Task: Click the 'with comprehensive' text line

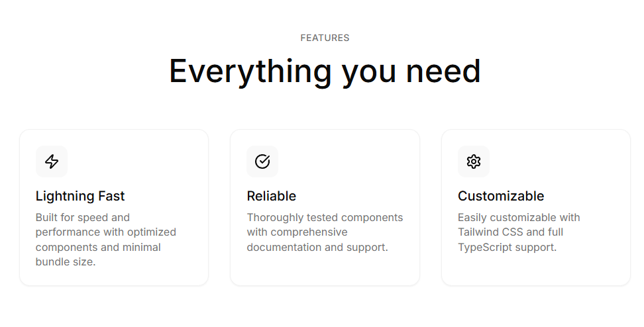Action: point(297,232)
